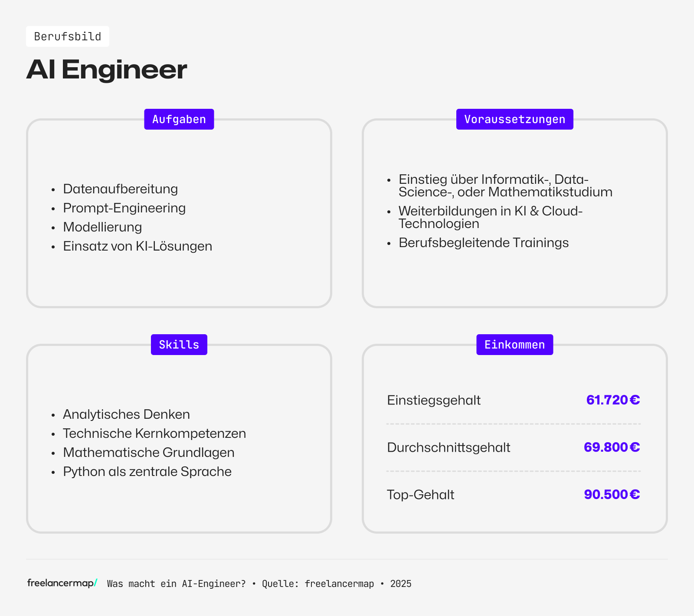Click the Durchschnittsgehalt value 69.800 €

(x=611, y=447)
